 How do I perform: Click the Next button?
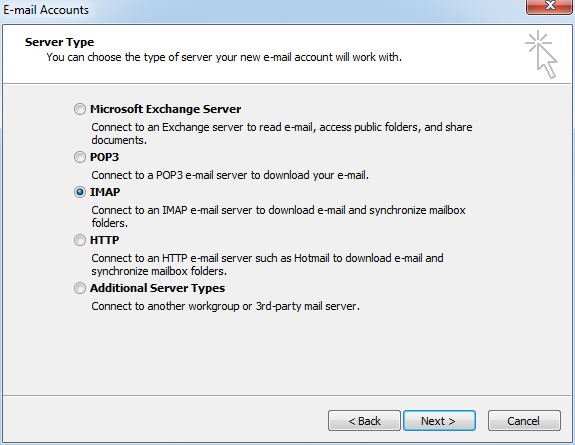coord(439,421)
